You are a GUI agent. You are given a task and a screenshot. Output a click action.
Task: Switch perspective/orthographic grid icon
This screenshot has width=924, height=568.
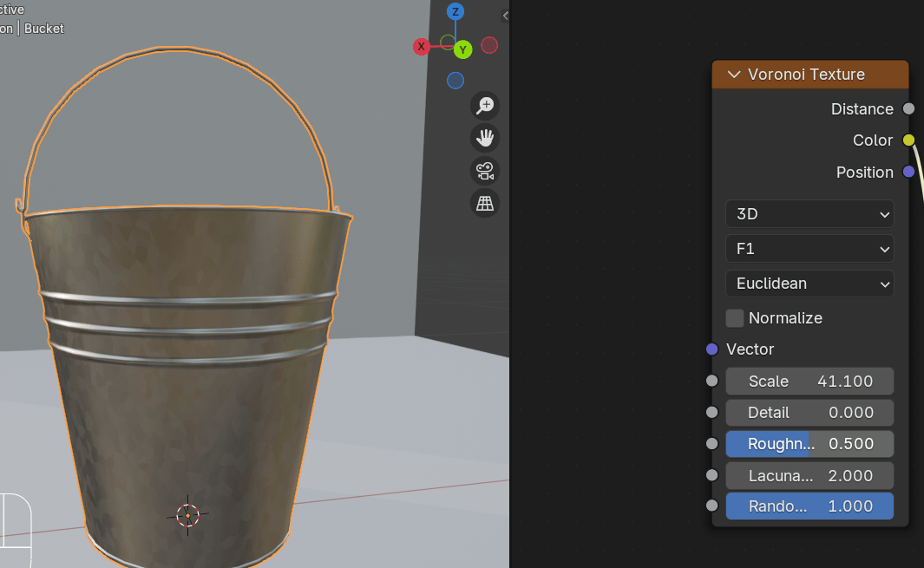point(485,204)
